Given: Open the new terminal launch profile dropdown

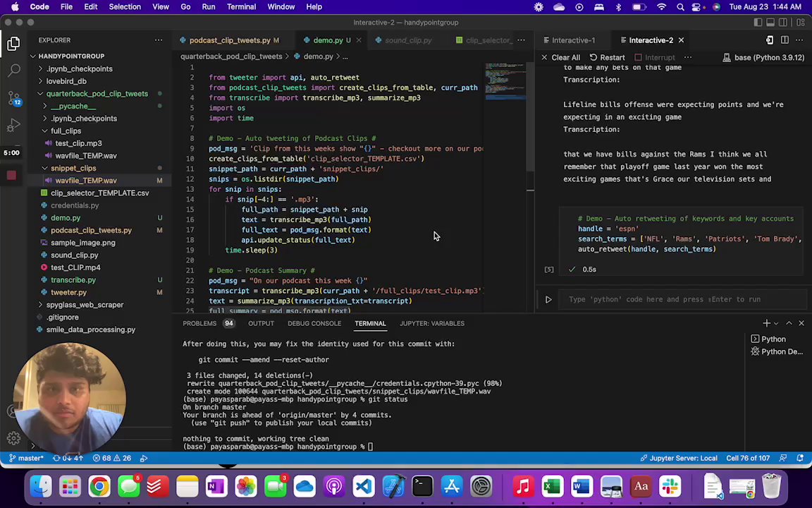Looking at the screenshot, I should click(776, 323).
